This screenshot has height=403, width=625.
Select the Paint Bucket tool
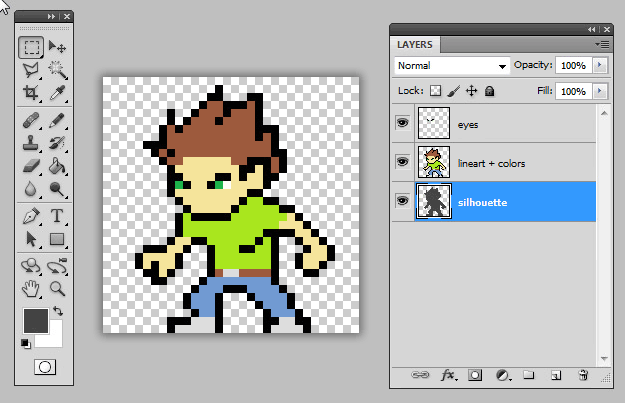(57, 166)
